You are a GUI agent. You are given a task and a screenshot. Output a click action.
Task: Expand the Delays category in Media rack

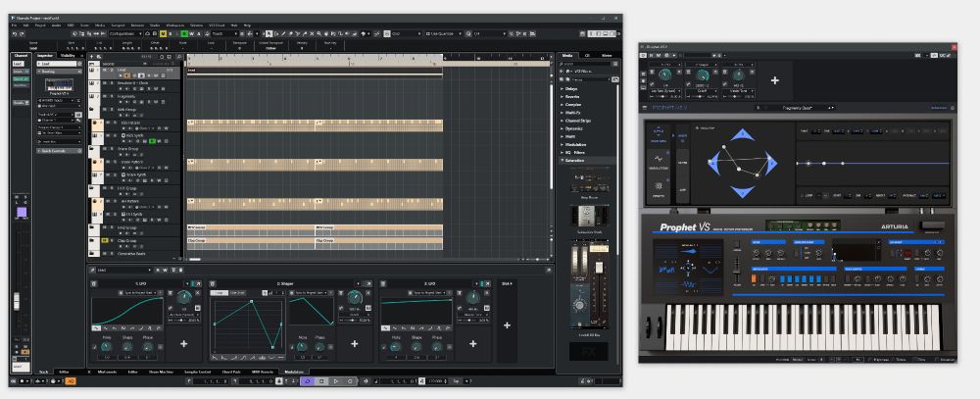pos(572,87)
